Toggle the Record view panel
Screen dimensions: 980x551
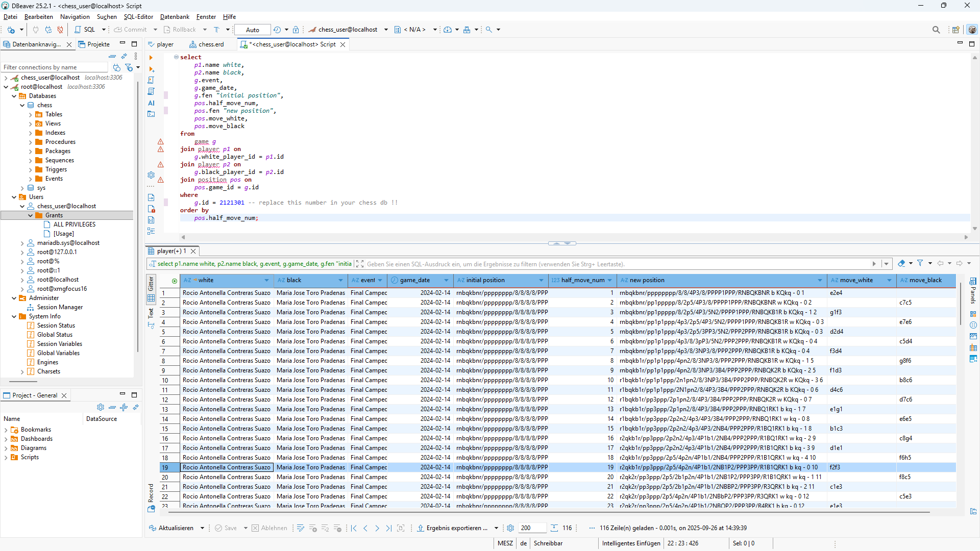[151, 493]
